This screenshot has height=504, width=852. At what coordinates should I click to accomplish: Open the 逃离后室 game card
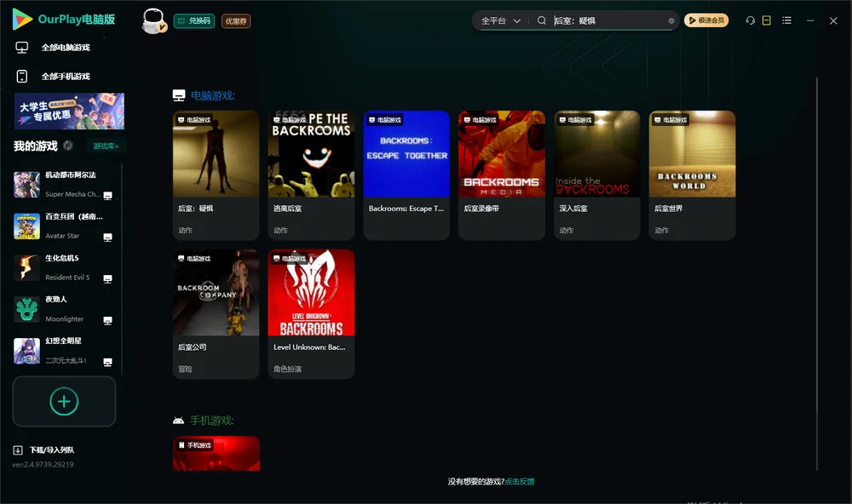click(311, 175)
